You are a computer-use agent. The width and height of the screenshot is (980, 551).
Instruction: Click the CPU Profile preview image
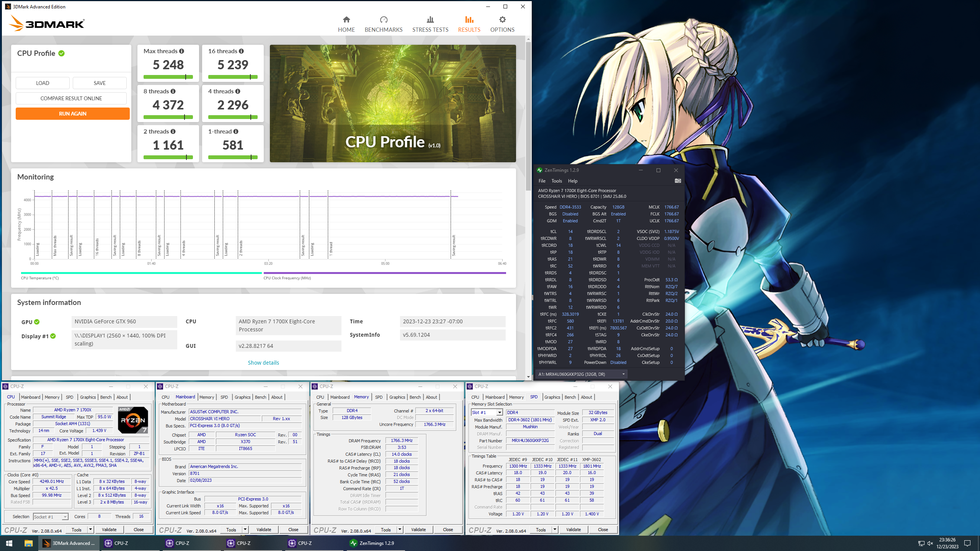[393, 103]
